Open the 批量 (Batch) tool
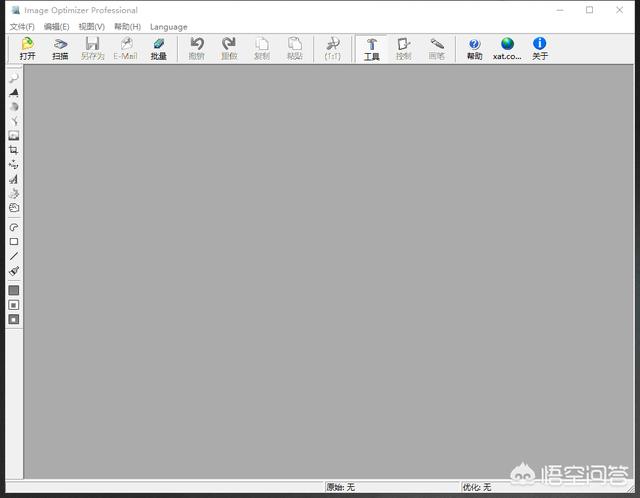 pos(158,49)
